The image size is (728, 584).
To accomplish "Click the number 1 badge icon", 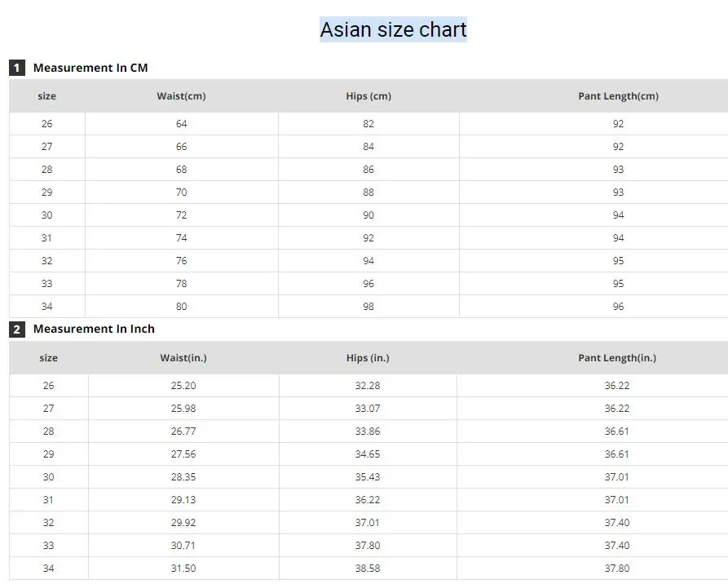I will pos(17,68).
